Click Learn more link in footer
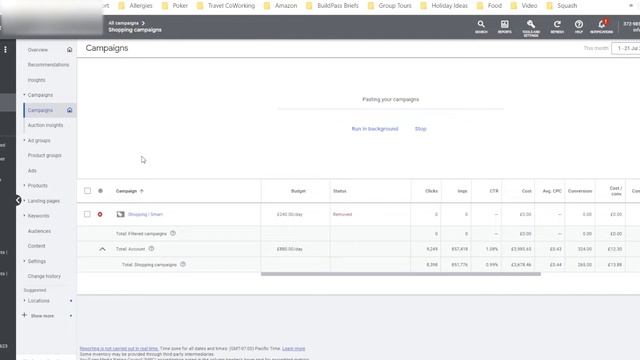This screenshot has height=360, width=640. (x=293, y=349)
